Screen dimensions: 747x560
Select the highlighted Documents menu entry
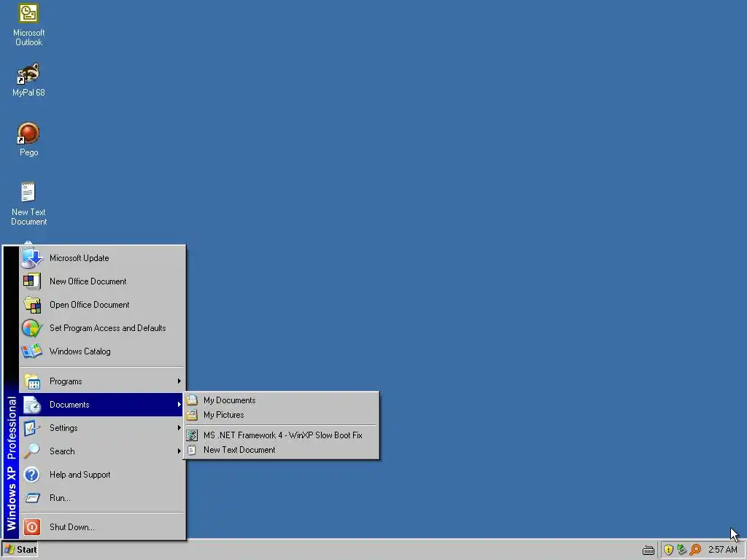point(102,405)
